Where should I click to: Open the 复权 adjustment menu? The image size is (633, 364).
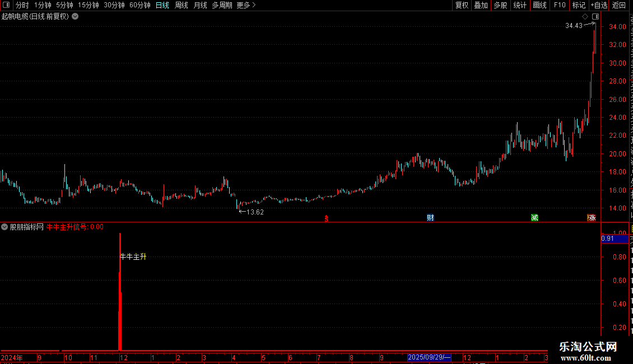pos(462,5)
